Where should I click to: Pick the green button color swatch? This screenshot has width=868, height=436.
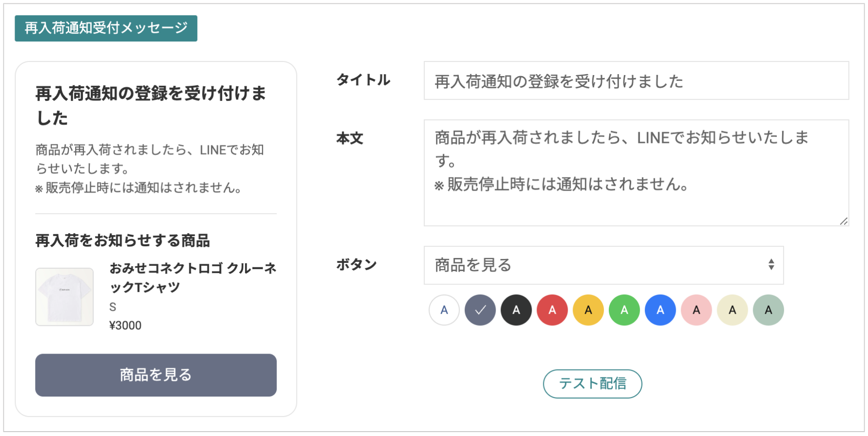624,310
